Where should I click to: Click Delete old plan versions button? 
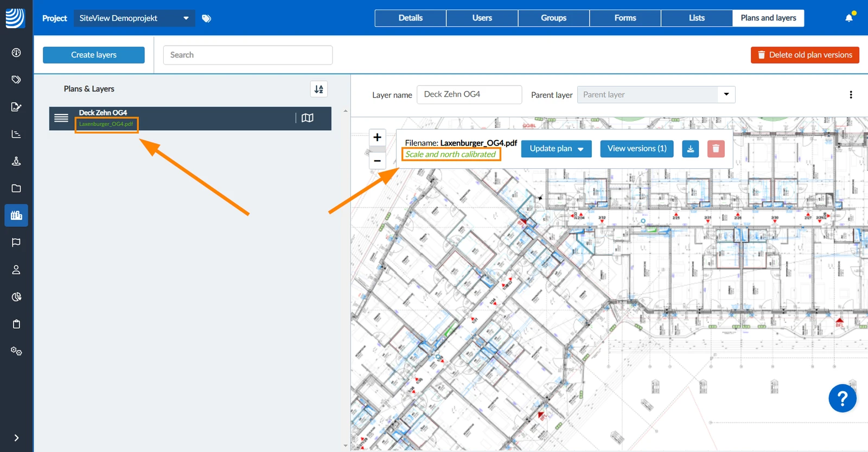pyautogui.click(x=805, y=55)
